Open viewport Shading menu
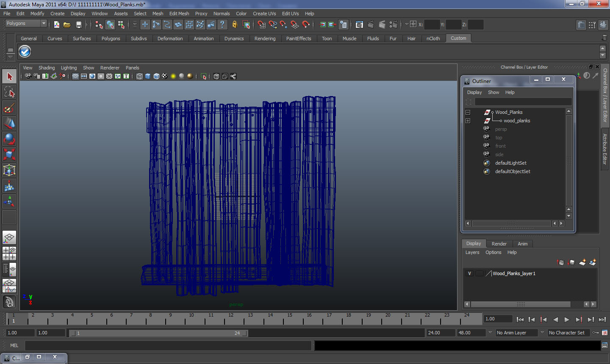This screenshot has width=610, height=364. tap(47, 68)
